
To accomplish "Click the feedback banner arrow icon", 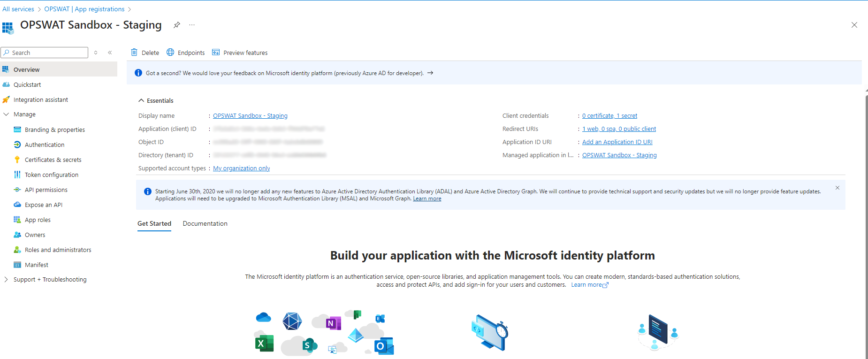I will pyautogui.click(x=430, y=73).
